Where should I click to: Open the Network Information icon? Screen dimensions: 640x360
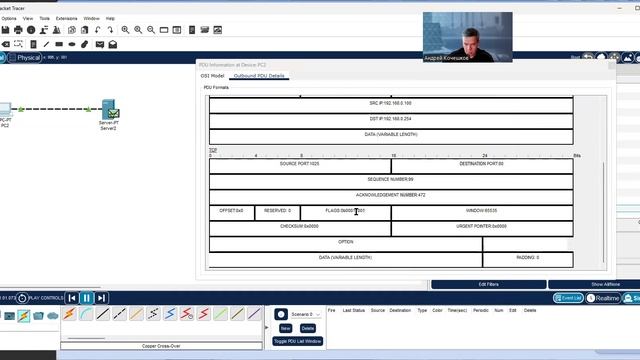[31, 30]
